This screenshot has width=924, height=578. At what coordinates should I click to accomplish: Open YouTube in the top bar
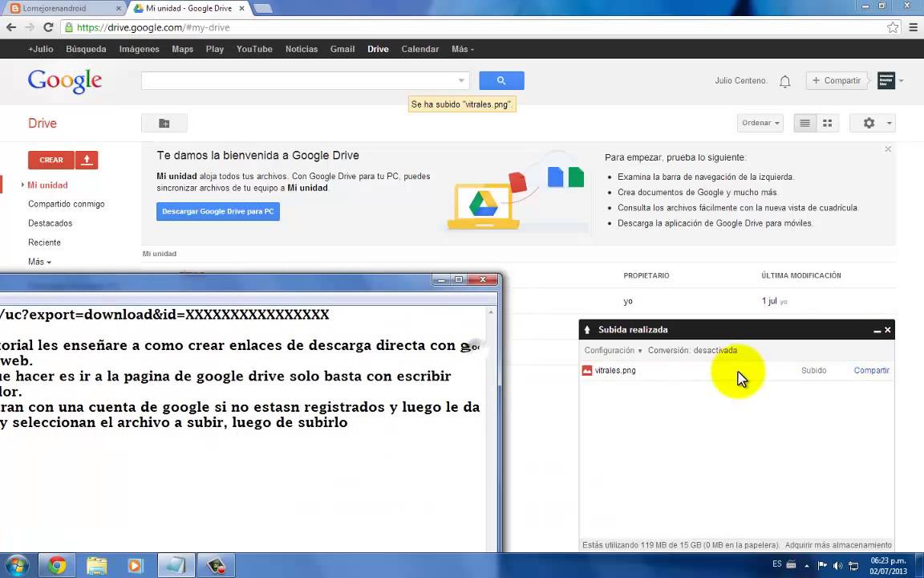click(x=254, y=49)
